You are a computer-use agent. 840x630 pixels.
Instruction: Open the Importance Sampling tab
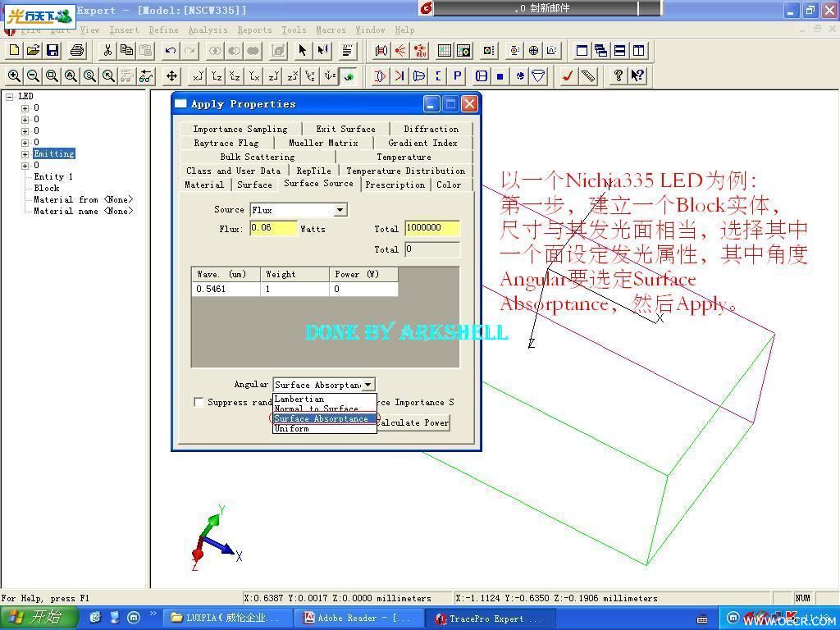pos(240,129)
